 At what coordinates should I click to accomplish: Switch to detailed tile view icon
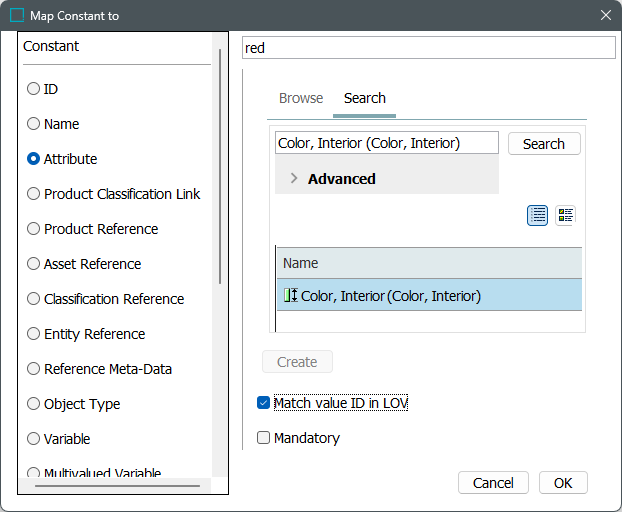click(x=565, y=215)
